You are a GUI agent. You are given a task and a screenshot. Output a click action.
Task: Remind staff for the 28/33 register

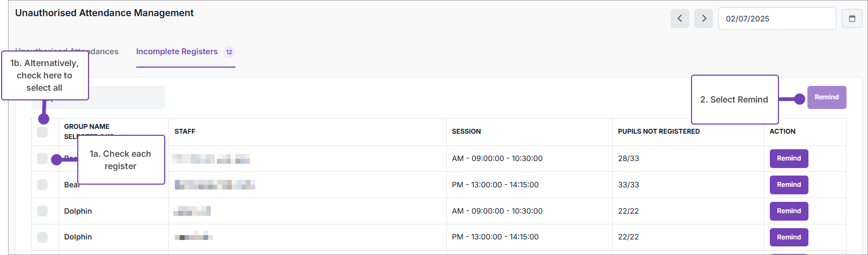pos(789,158)
